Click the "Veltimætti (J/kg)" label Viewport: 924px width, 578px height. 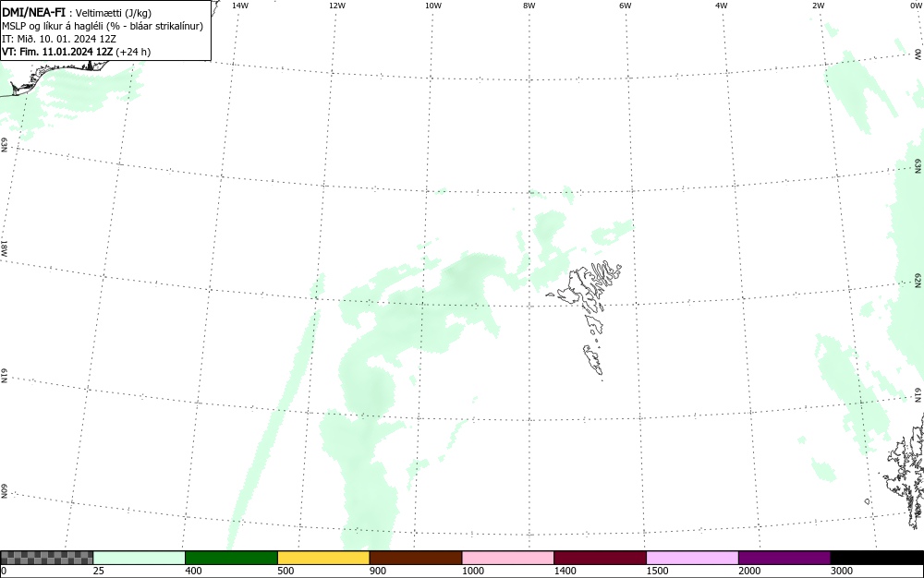click(x=114, y=13)
